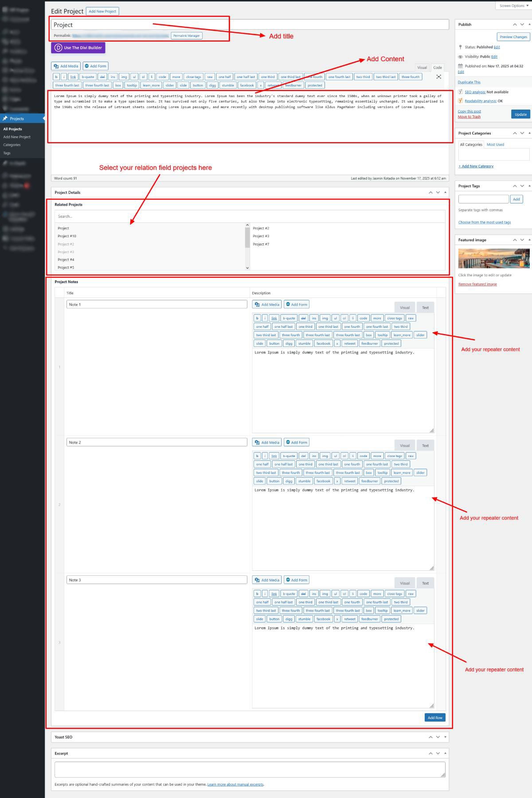Click the distraction-free fullscreen editor icon

tap(438, 77)
